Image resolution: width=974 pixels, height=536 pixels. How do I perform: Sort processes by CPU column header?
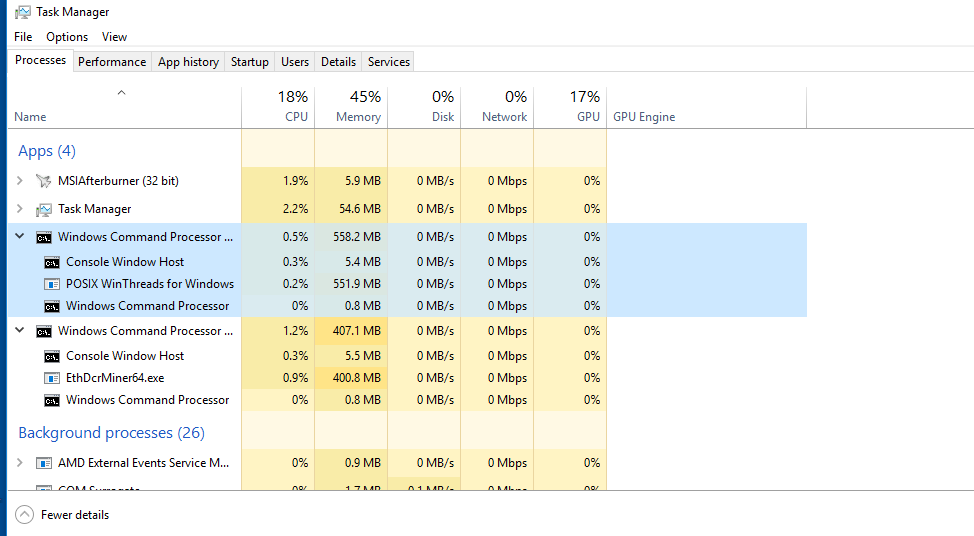(x=278, y=107)
